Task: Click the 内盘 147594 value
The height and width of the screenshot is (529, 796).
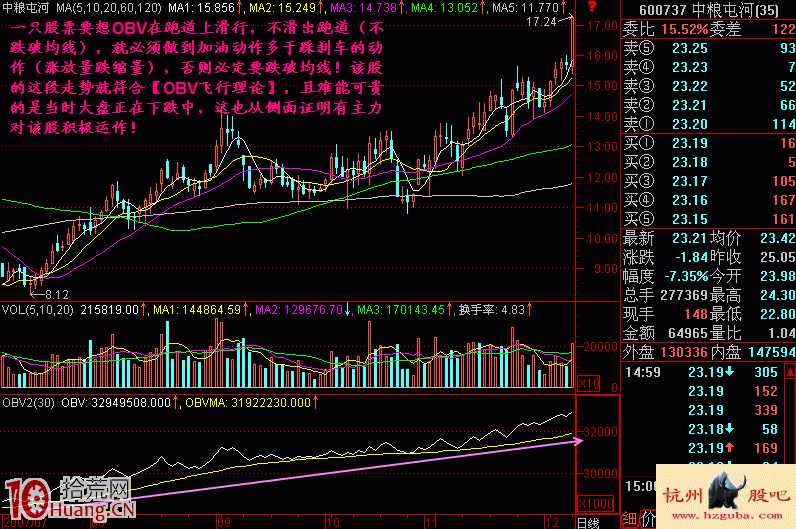Action: tap(752, 352)
